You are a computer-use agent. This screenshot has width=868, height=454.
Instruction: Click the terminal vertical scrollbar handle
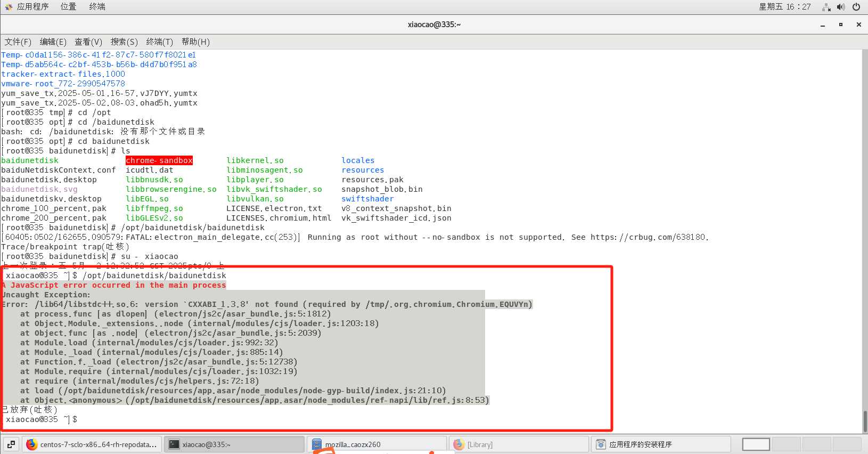point(865,421)
